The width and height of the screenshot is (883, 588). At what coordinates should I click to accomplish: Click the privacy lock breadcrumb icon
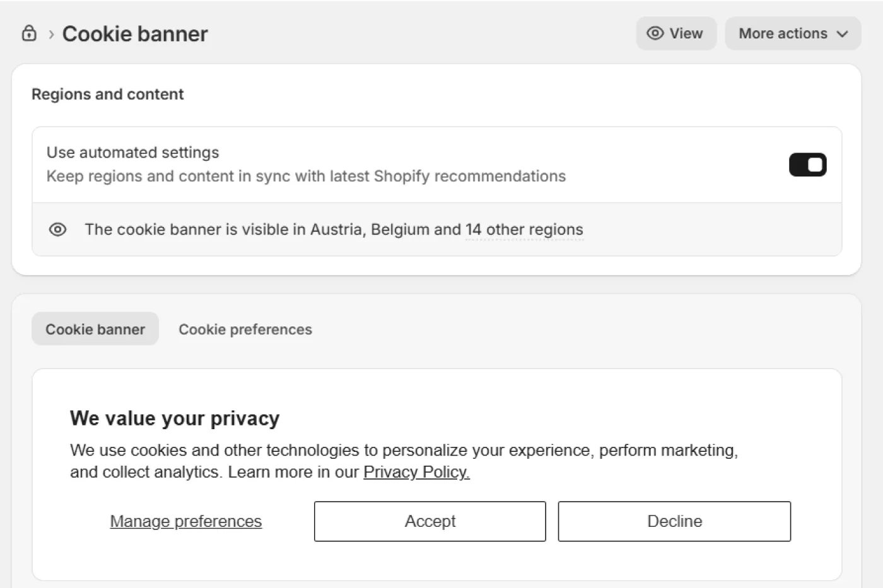pos(29,33)
